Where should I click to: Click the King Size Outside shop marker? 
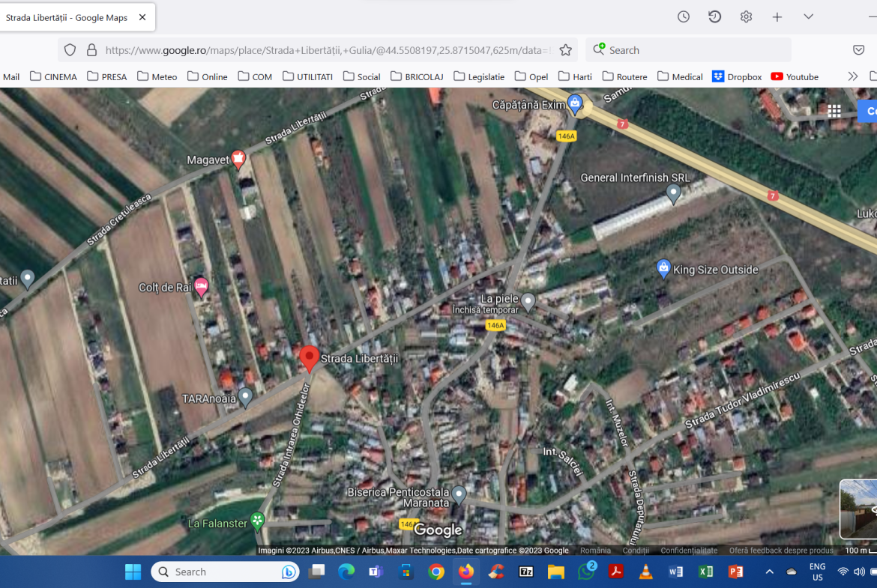[663, 267]
